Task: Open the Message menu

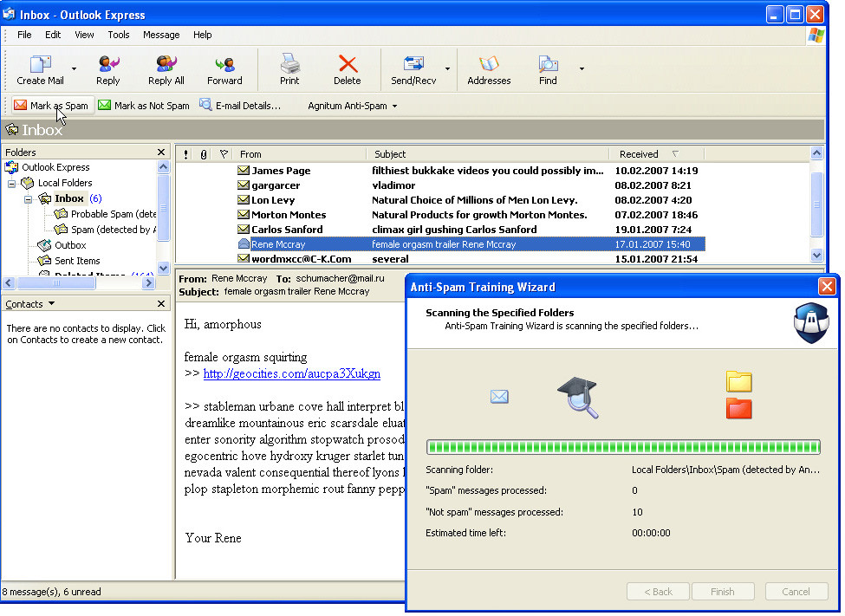Action: [161, 35]
